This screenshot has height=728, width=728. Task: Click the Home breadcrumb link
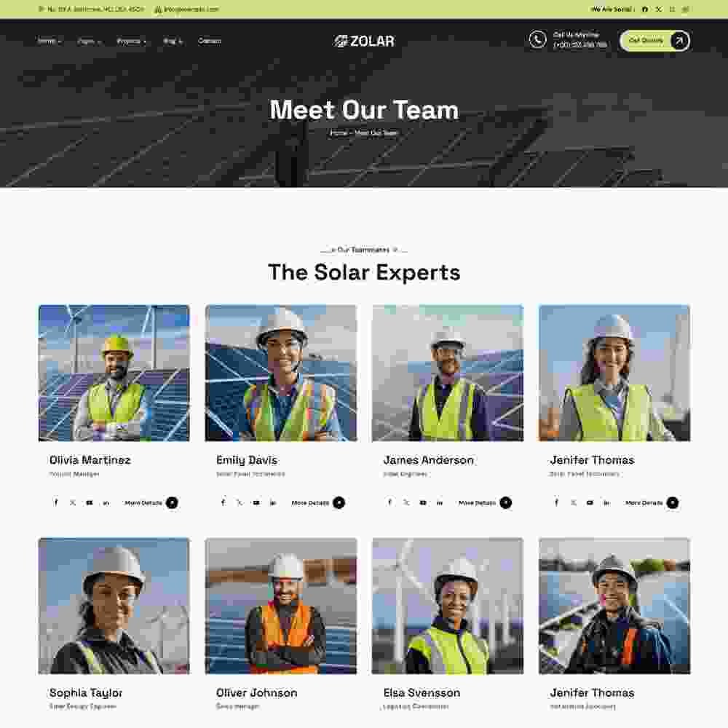tap(339, 132)
